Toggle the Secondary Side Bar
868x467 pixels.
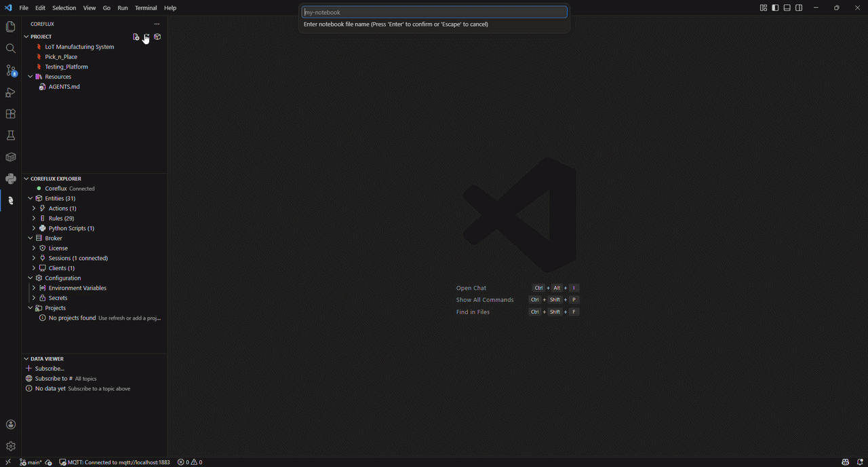coord(798,7)
